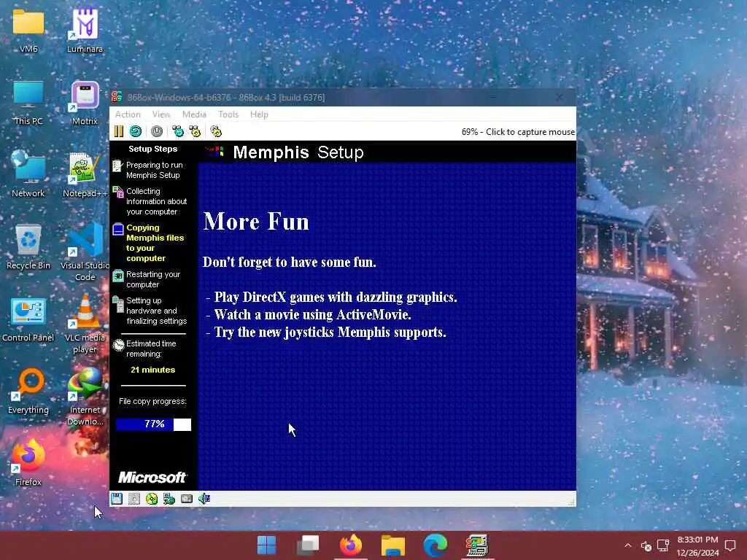This screenshot has width=747, height=560.
Task: Select the Internet Download Manager shortcut
Action: (85, 397)
